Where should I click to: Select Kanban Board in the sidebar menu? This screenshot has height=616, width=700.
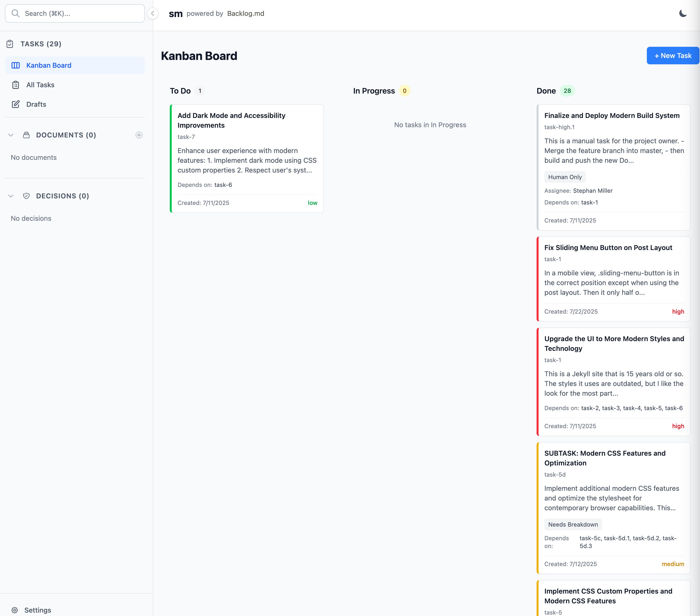(x=49, y=65)
